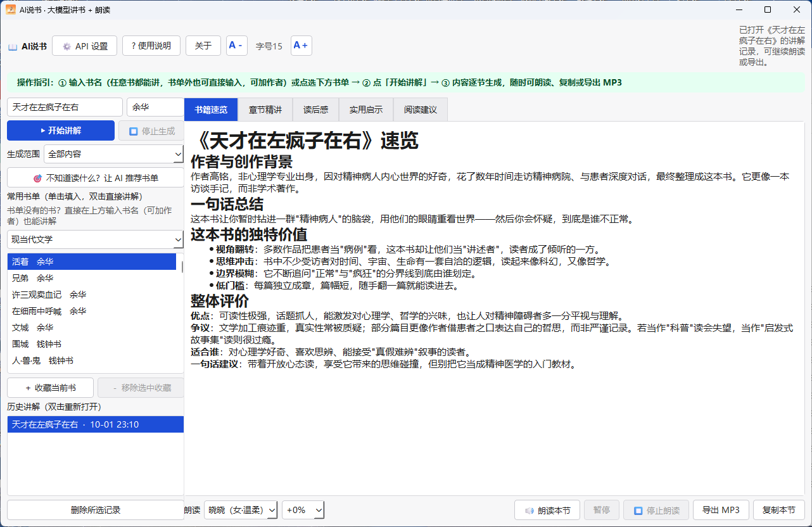Viewport: 812px width, 527px height.
Task: Pick 人·兽·鬼 钱钟书 from the list
Action: click(92, 360)
